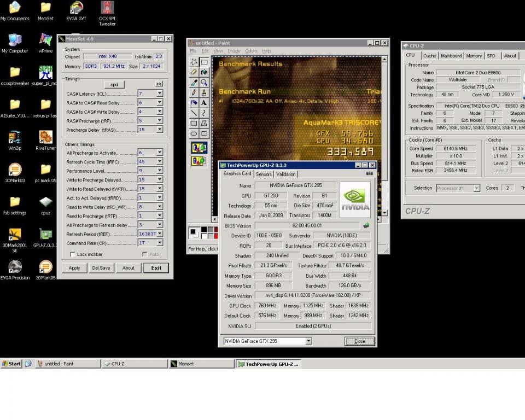Image resolution: width=525 pixels, height=420 pixels.
Task: Click the About button in MemSet
Action: coord(128,268)
